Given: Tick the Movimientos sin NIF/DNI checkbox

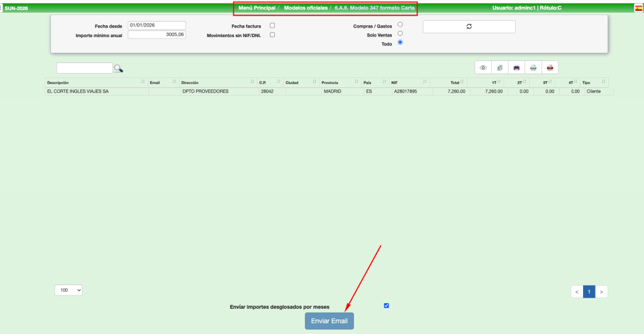Looking at the screenshot, I should 272,35.
